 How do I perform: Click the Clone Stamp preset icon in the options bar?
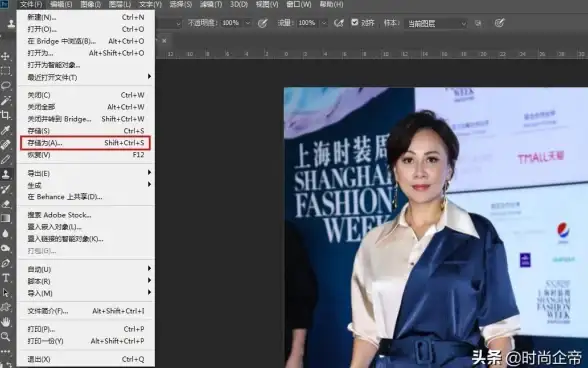[x=11, y=24]
